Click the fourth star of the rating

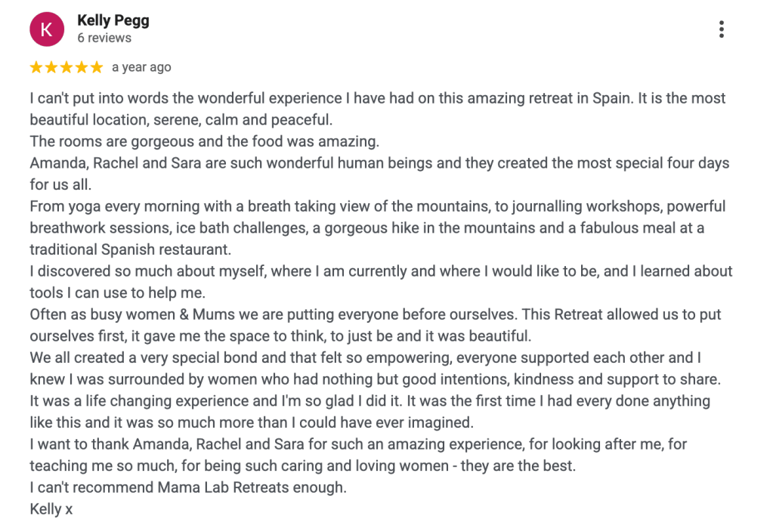point(82,67)
